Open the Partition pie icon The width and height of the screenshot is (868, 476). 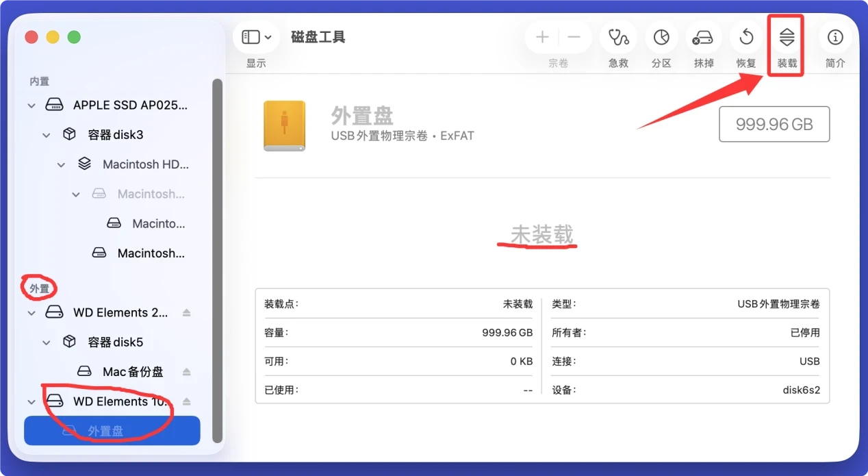click(661, 37)
